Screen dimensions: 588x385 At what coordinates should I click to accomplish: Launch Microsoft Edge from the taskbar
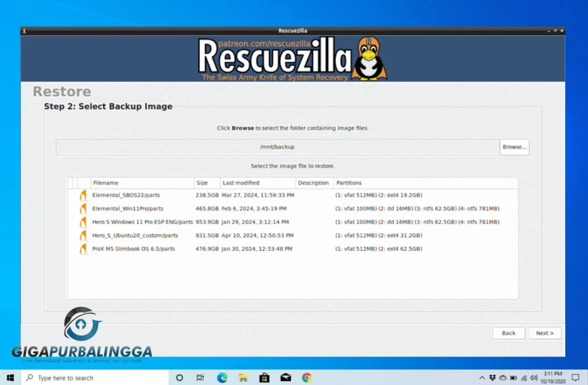coord(222,378)
